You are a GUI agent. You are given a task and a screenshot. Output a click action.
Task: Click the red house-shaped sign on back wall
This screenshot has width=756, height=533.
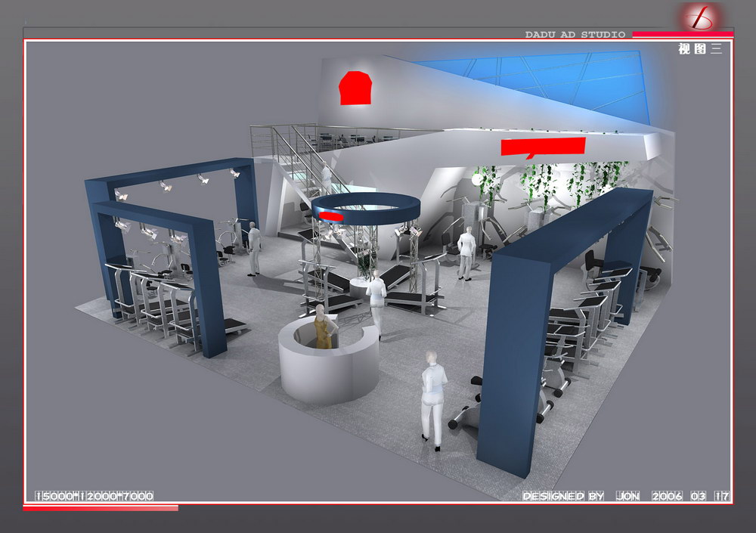click(x=355, y=88)
